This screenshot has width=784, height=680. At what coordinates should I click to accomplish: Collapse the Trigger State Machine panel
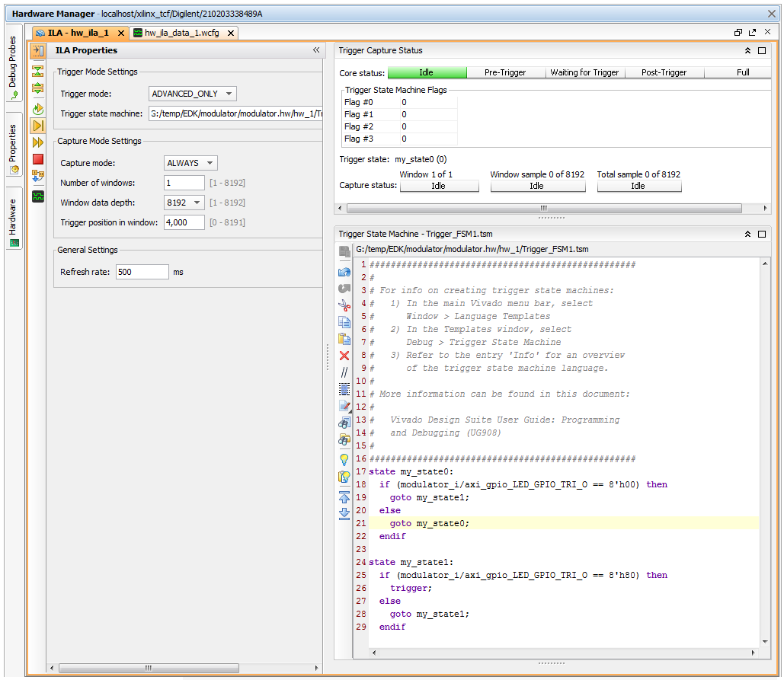[x=747, y=234]
